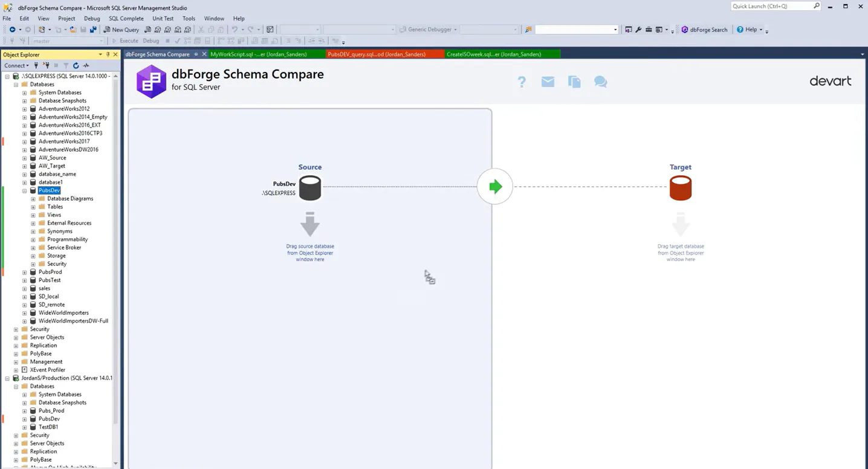The width and height of the screenshot is (868, 469).
Task: Click the Save All toolbar icon
Action: (x=93, y=30)
